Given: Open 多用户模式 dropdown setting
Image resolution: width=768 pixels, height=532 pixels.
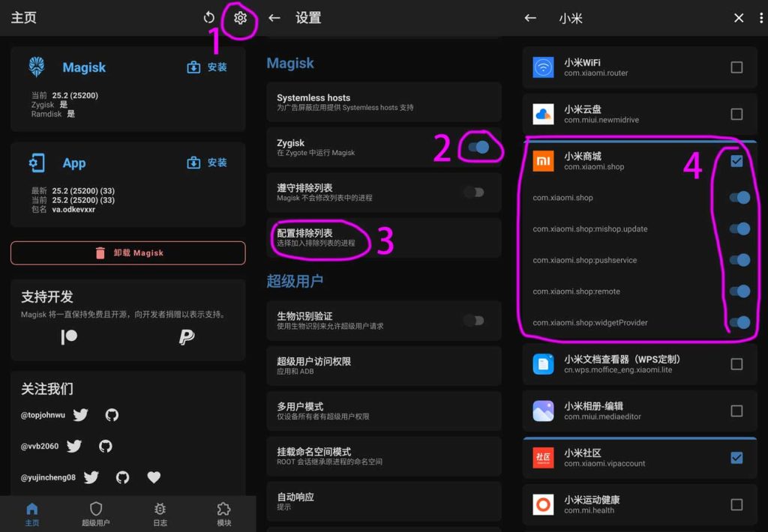Looking at the screenshot, I should (384, 411).
